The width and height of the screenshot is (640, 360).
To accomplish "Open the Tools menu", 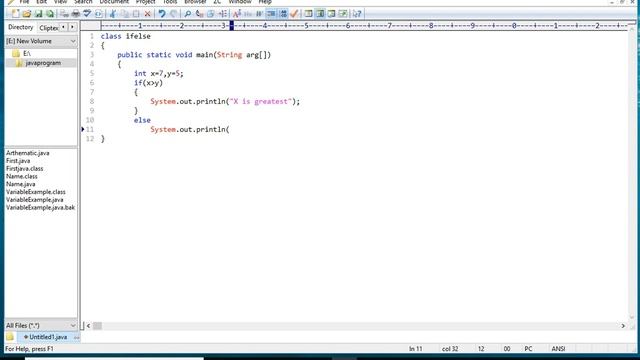I will pos(170,2).
